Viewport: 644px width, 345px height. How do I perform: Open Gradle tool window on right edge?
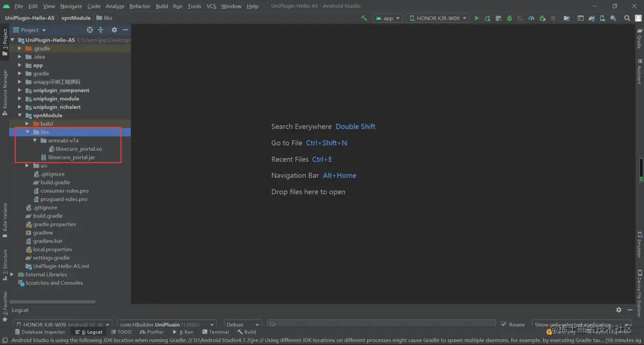pyautogui.click(x=639, y=39)
